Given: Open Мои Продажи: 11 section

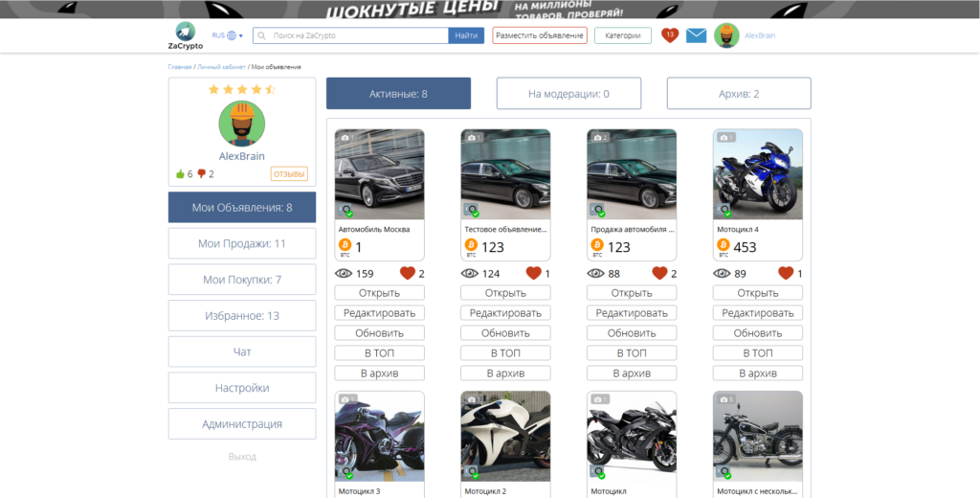Looking at the screenshot, I should (x=242, y=243).
